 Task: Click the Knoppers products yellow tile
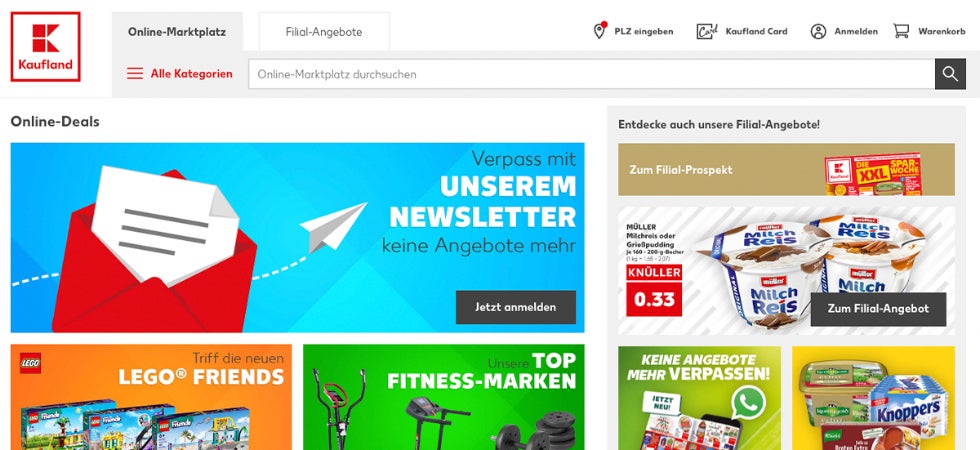pos(873,398)
